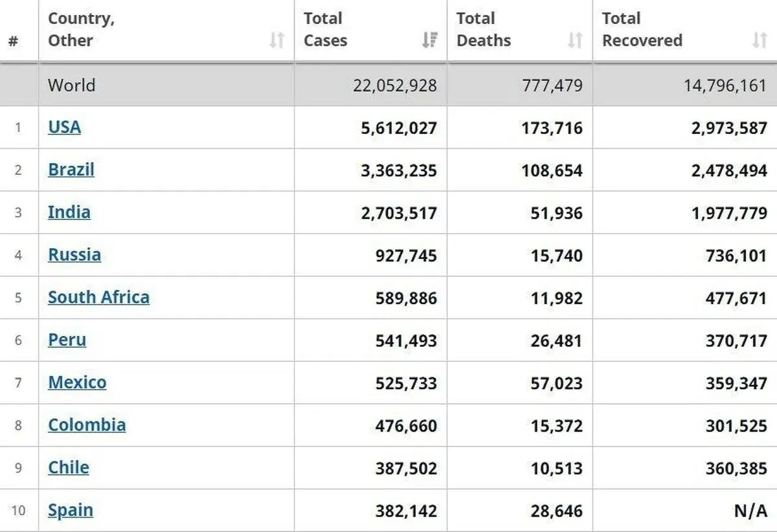Open the South Africa country page
Viewport: 777px width, 532px height.
[98, 297]
